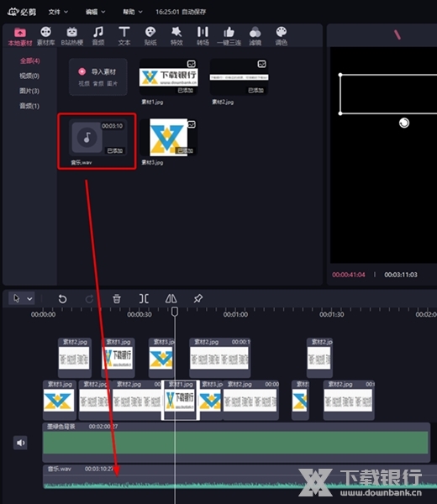Click the pin marker icon
437x504 pixels.
tap(197, 299)
